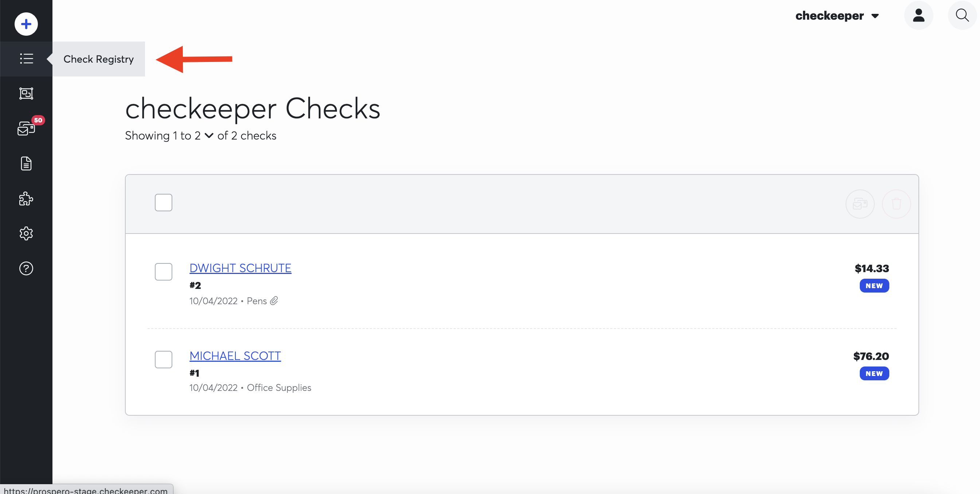Select the Check Registry menu entry
Screen dimensions: 980x494
coord(98,59)
